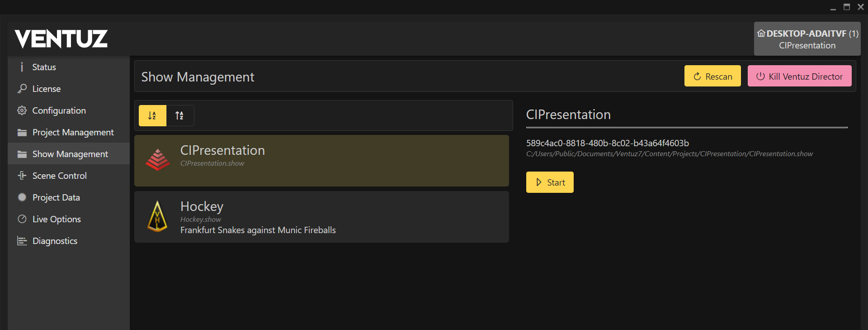Open DESKTOP-ADAITVF machine selector

(807, 39)
